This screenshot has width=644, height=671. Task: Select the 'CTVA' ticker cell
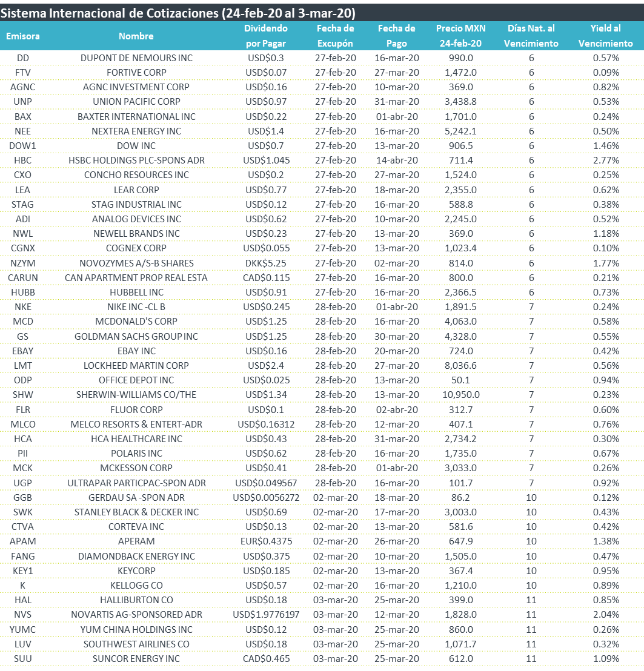[x=22, y=526]
